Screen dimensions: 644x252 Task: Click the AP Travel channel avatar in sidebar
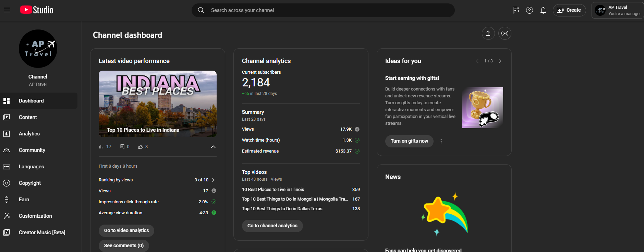pyautogui.click(x=38, y=49)
